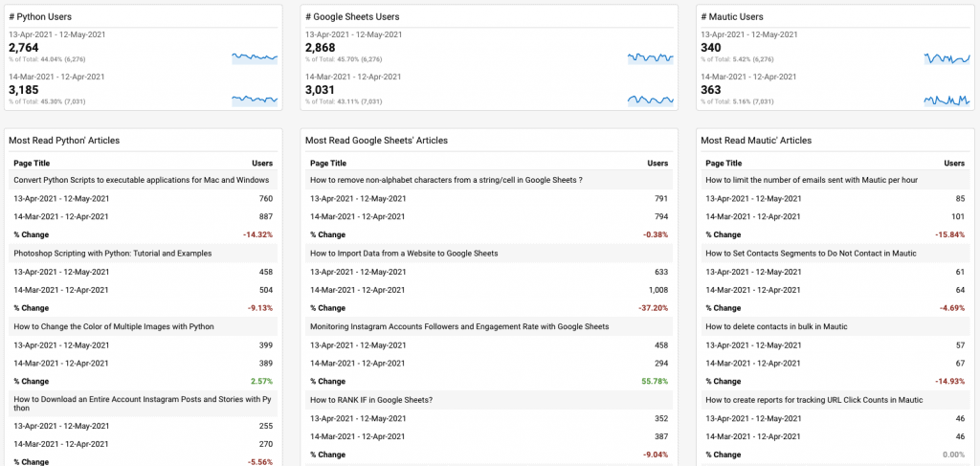The image size is (980, 466).
Task: Click the Mautic Users current-period sparkline
Action: 947,58
